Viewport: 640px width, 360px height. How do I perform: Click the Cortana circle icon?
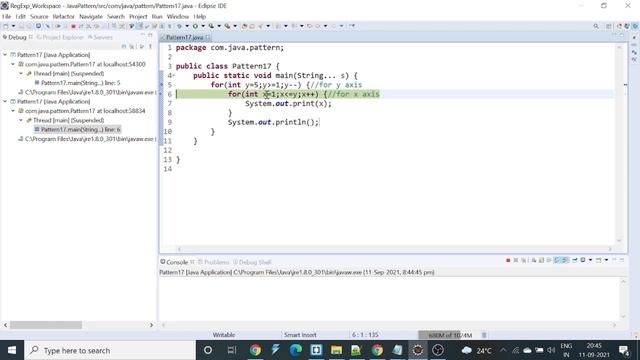(208, 350)
